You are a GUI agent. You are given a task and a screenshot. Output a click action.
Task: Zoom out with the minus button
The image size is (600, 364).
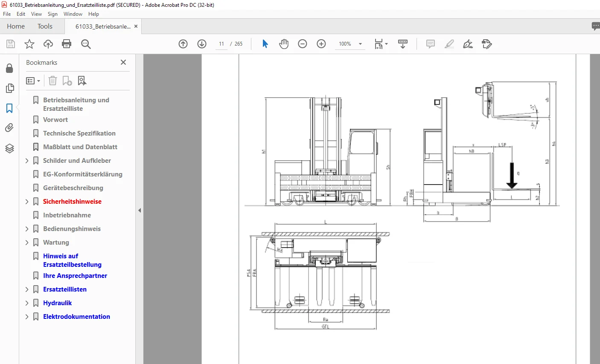pyautogui.click(x=303, y=44)
